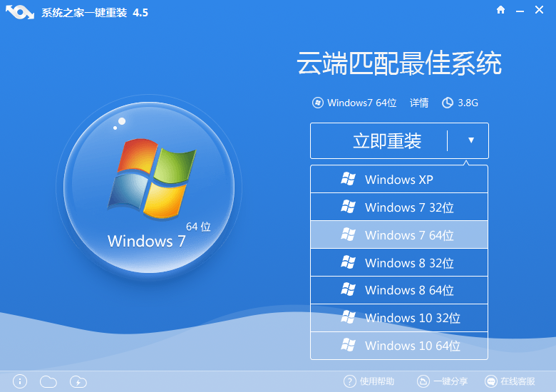Select Windows XP from the list
Screen dimensions: 556x392
399,179
